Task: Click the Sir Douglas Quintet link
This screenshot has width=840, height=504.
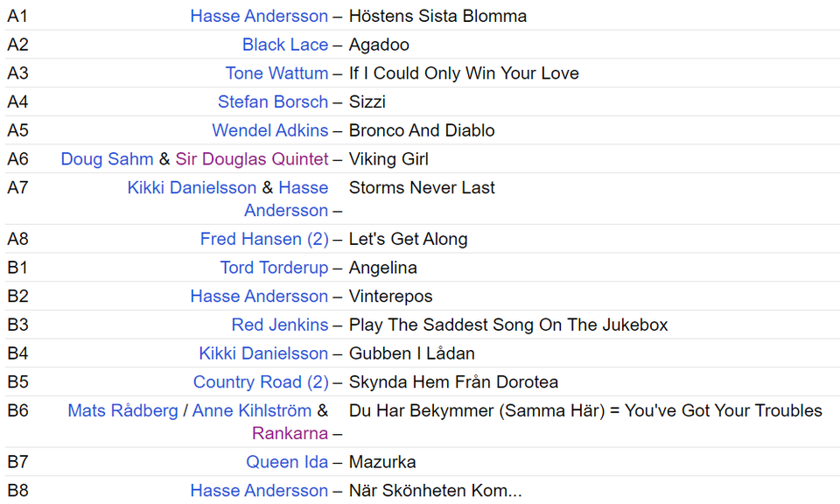Action: [252, 159]
